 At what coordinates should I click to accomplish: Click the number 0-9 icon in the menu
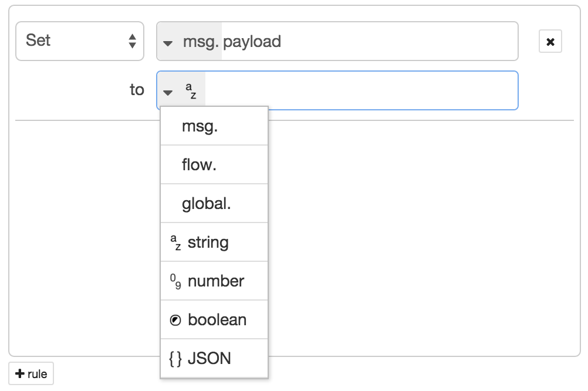click(175, 281)
